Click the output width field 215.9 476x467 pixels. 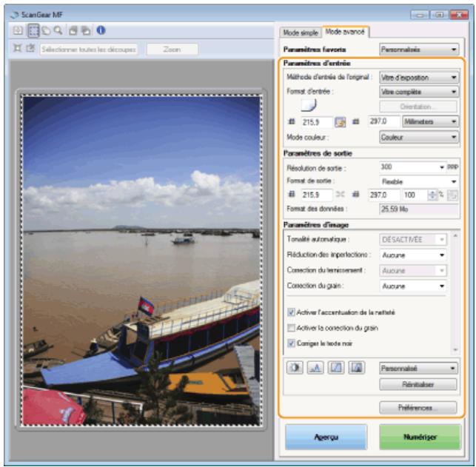[317, 195]
